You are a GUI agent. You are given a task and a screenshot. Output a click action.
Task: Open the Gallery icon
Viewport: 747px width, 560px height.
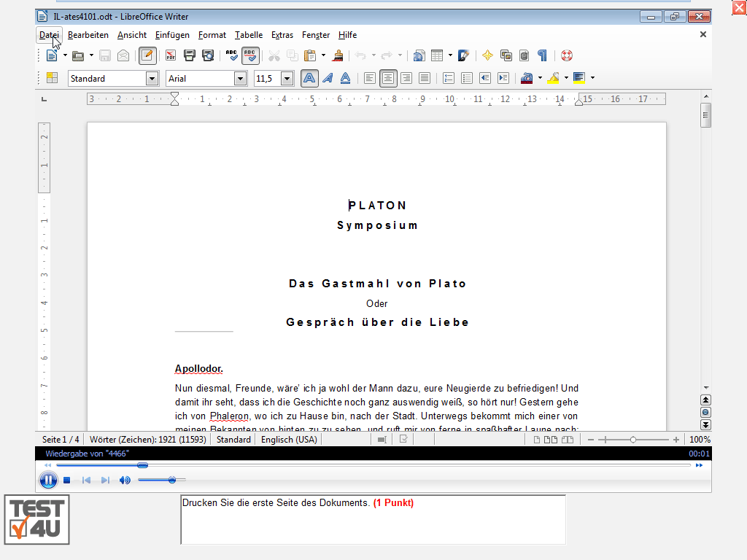[506, 55]
